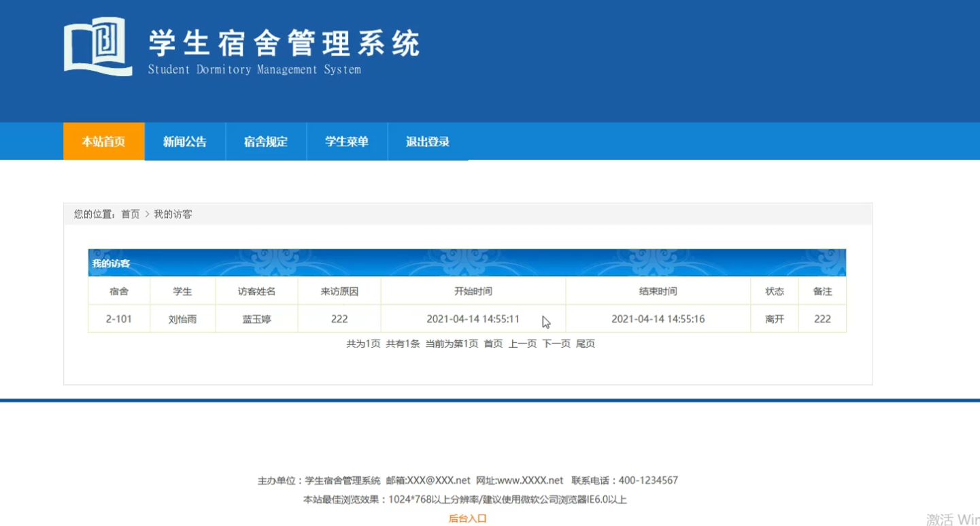Click dormitory cell 2-101
The width and height of the screenshot is (980, 526).
pos(119,319)
